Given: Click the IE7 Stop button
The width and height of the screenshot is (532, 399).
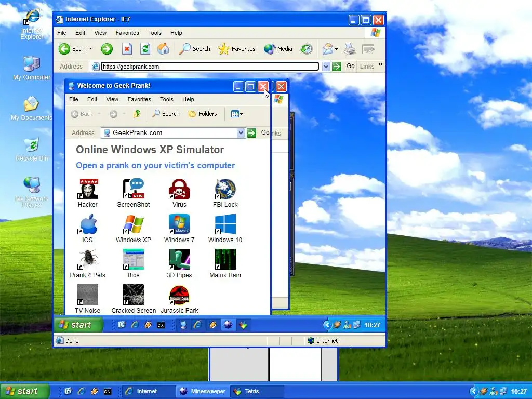Looking at the screenshot, I should [x=127, y=49].
